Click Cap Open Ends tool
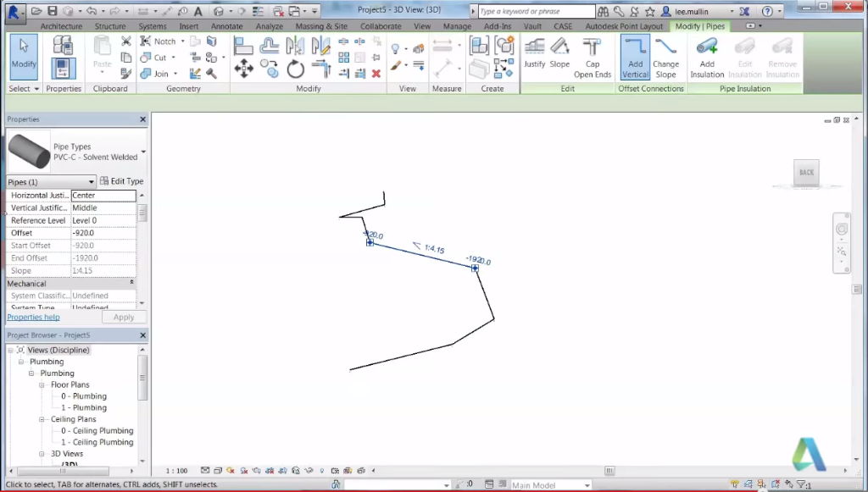This screenshot has height=492, width=868. pyautogui.click(x=593, y=58)
